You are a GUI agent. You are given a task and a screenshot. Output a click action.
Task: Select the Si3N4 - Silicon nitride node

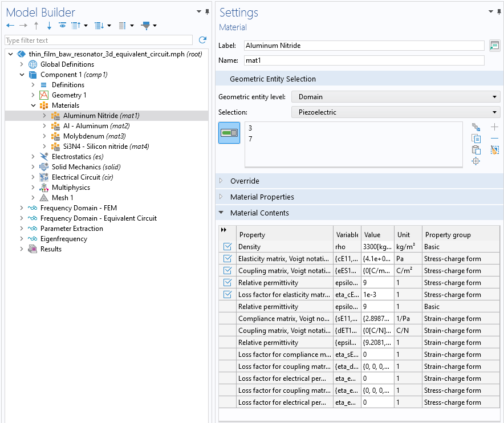[x=106, y=147]
